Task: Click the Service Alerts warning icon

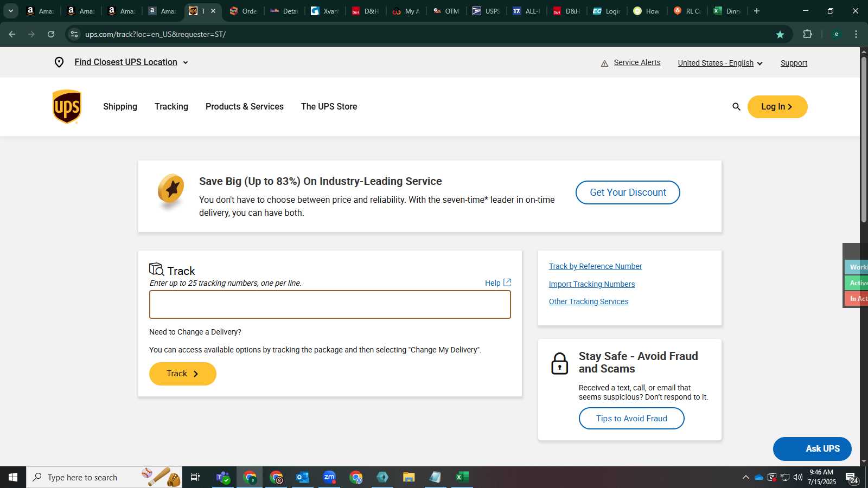Action: tap(604, 63)
